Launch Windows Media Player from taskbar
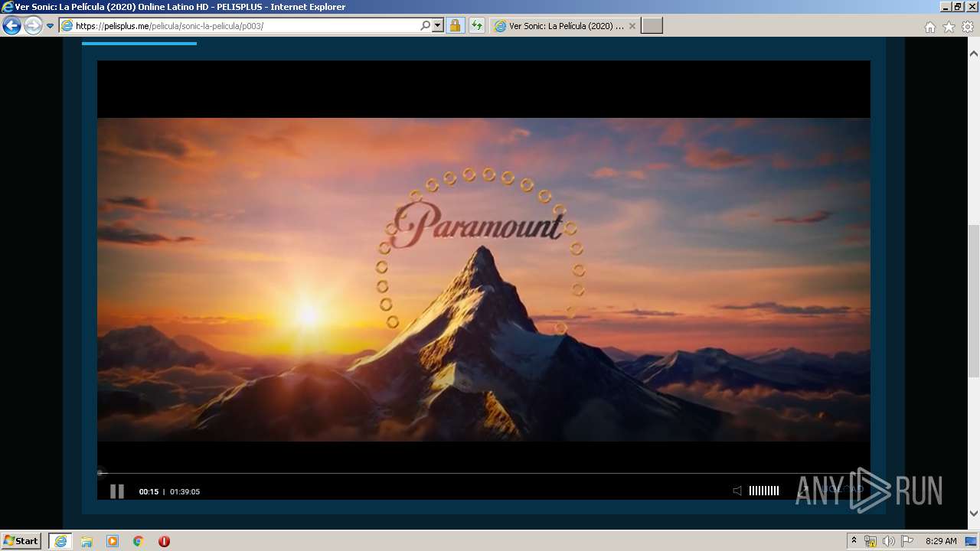This screenshot has width=980, height=551. (113, 541)
